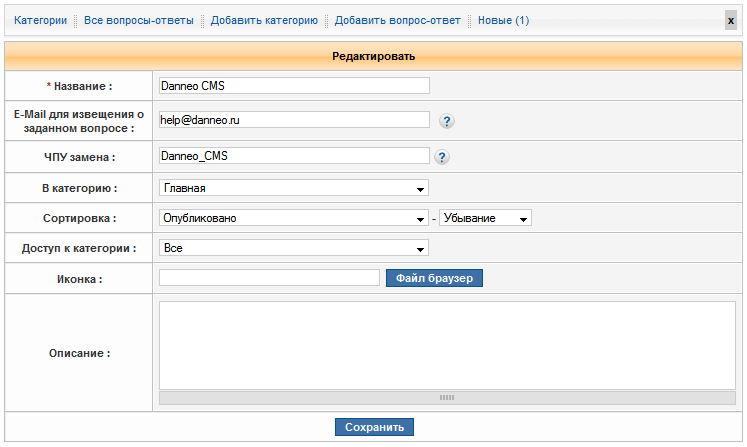
Task: Expand the В категорию dropdown
Action: click(x=293, y=188)
